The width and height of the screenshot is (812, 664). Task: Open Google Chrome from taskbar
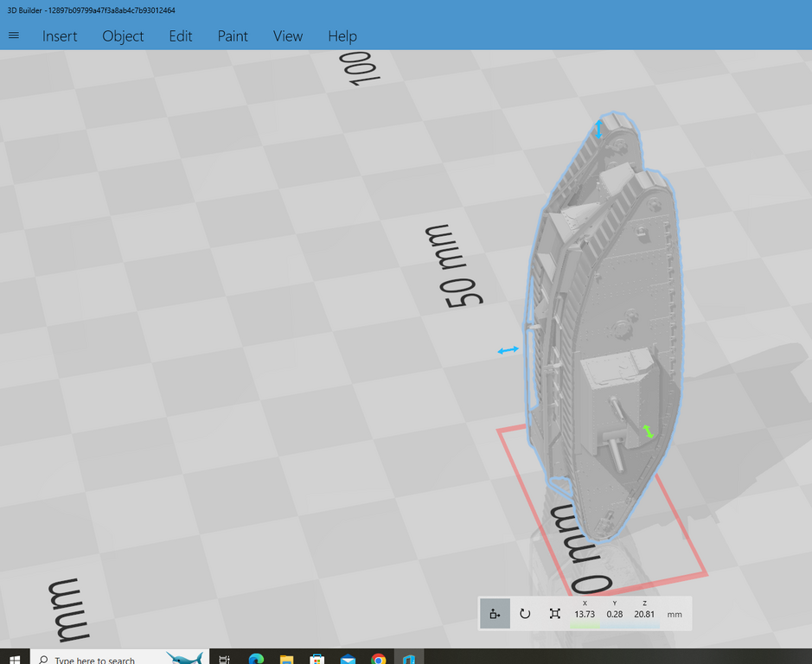[x=379, y=659]
